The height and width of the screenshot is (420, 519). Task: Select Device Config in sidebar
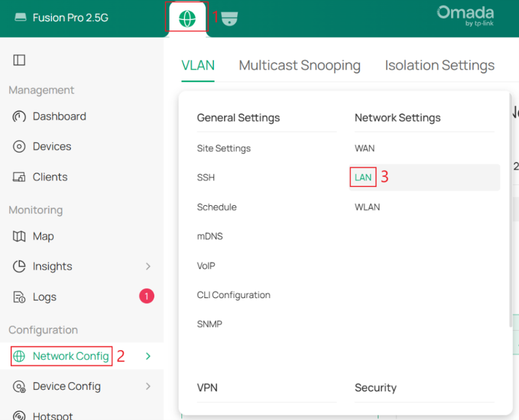coord(67,386)
